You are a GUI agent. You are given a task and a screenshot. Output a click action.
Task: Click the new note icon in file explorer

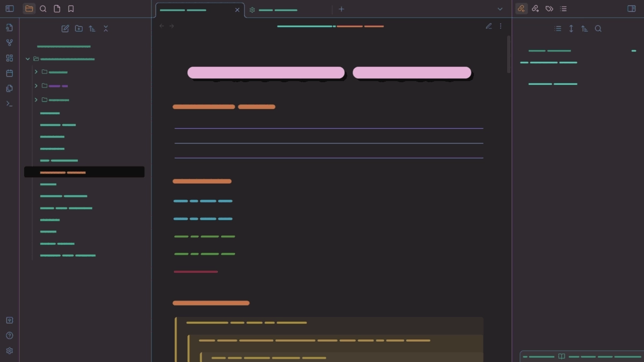(x=65, y=28)
